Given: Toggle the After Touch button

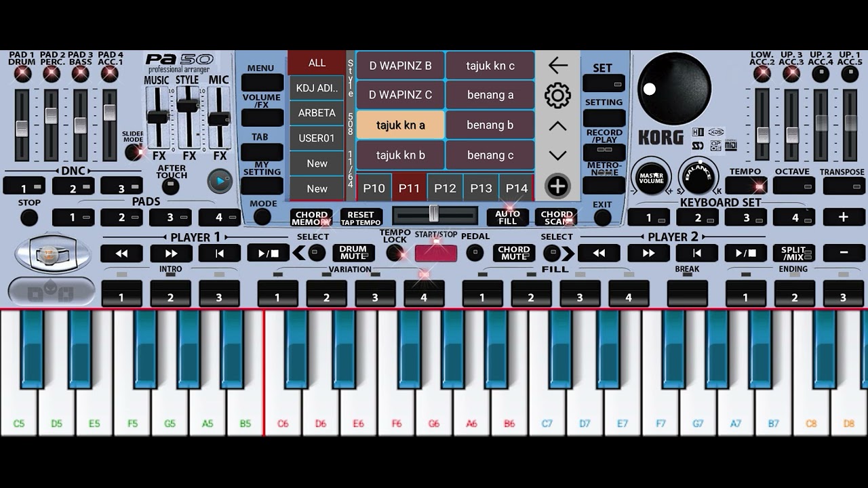Looking at the screenshot, I should pyautogui.click(x=171, y=186).
